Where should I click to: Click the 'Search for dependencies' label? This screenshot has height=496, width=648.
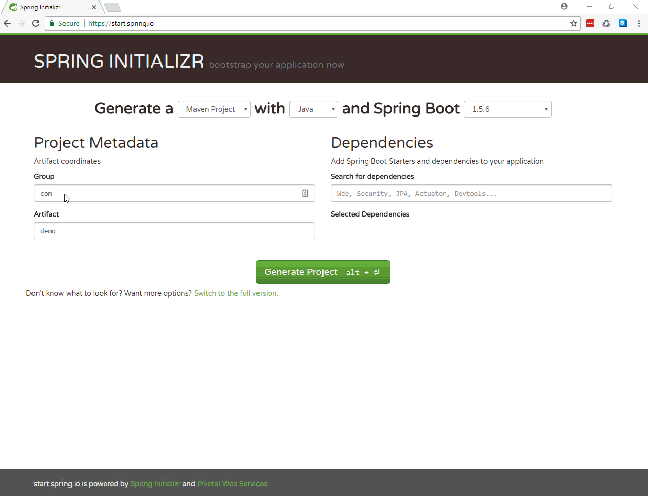tap(372, 176)
